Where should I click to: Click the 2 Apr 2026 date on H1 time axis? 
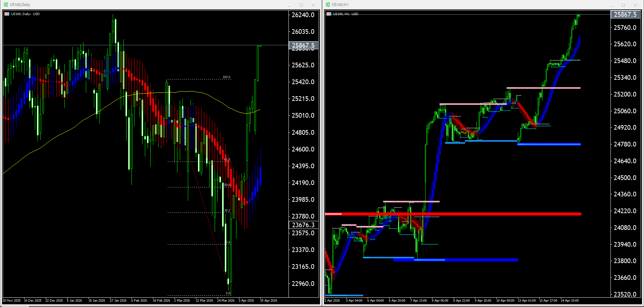332,301
